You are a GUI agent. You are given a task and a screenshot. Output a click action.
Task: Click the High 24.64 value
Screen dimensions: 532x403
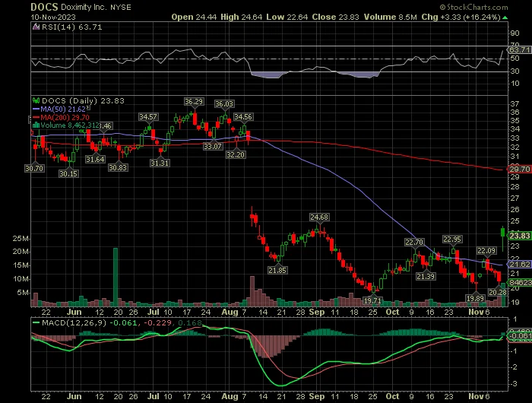coord(241,17)
